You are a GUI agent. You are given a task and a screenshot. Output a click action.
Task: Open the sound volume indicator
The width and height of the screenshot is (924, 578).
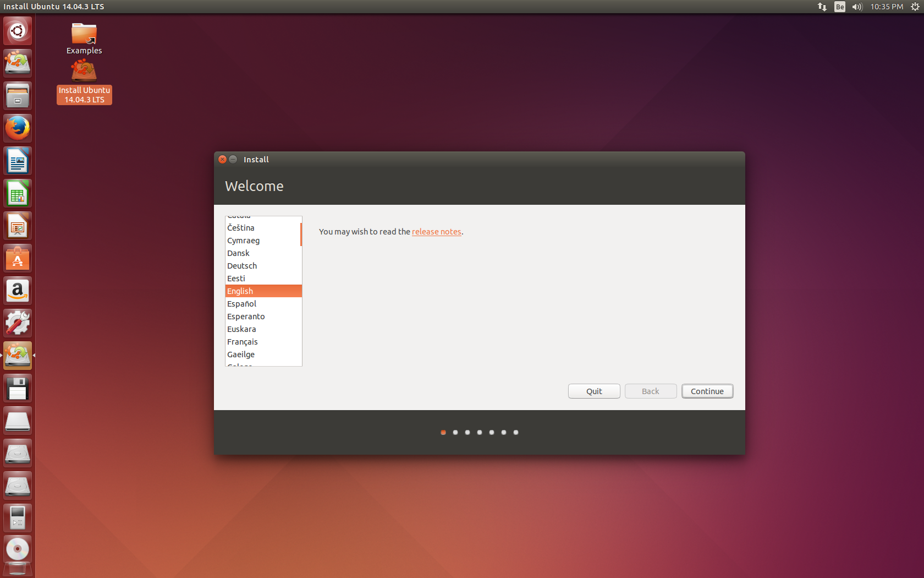857,7
